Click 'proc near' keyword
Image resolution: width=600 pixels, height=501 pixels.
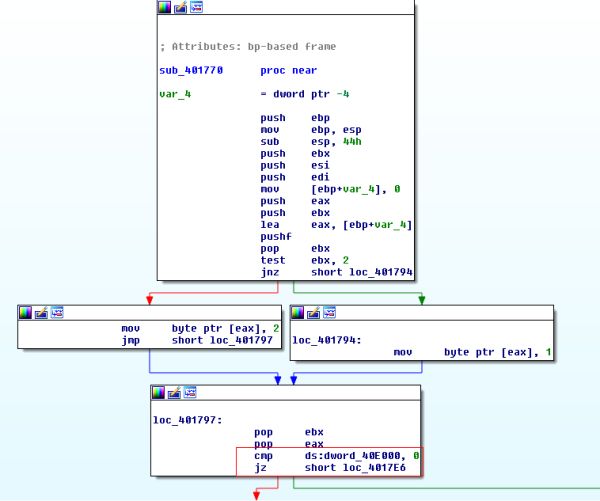click(x=289, y=70)
